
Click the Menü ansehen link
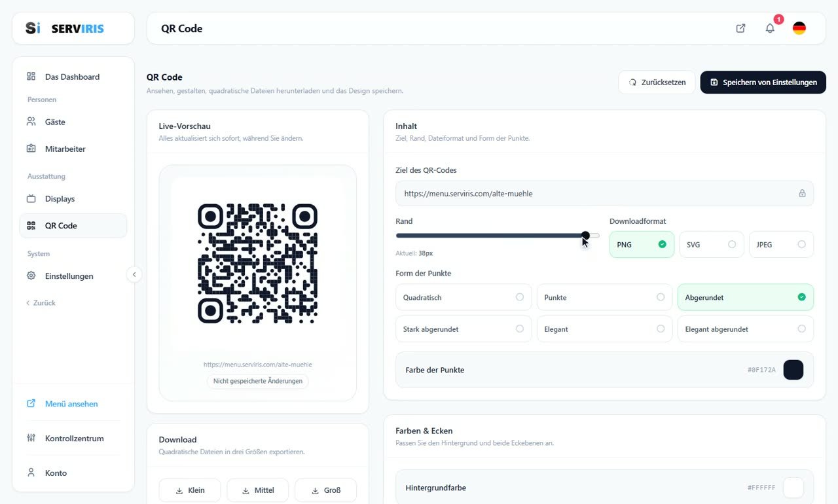[x=73, y=404]
